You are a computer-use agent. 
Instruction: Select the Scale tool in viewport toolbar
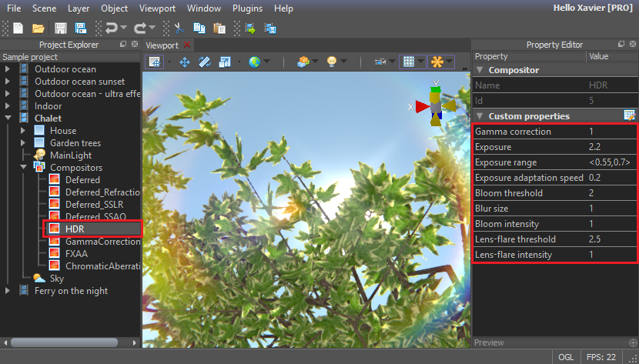point(225,62)
